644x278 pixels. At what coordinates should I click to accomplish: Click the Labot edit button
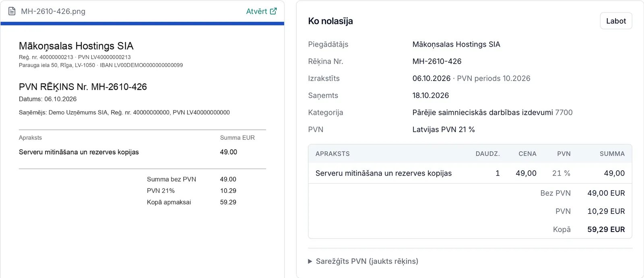coord(616,21)
